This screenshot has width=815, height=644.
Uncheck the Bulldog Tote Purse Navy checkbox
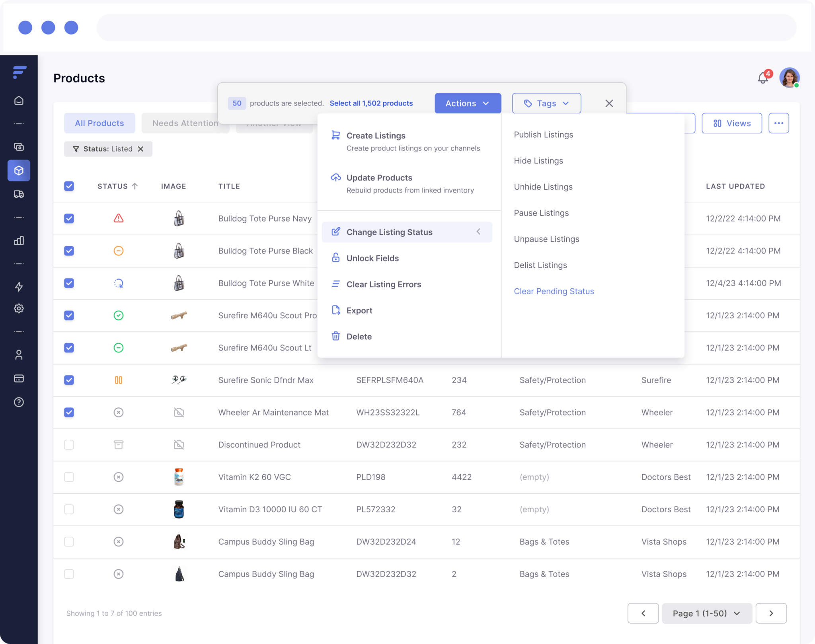(x=69, y=218)
